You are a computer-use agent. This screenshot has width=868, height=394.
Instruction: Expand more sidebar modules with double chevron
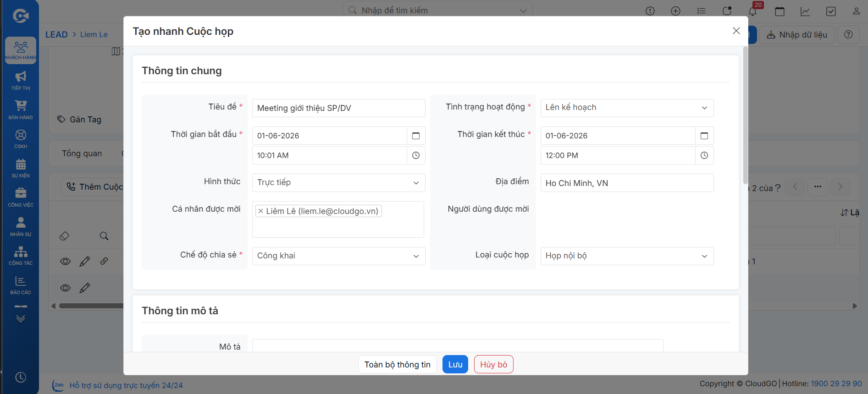21,318
